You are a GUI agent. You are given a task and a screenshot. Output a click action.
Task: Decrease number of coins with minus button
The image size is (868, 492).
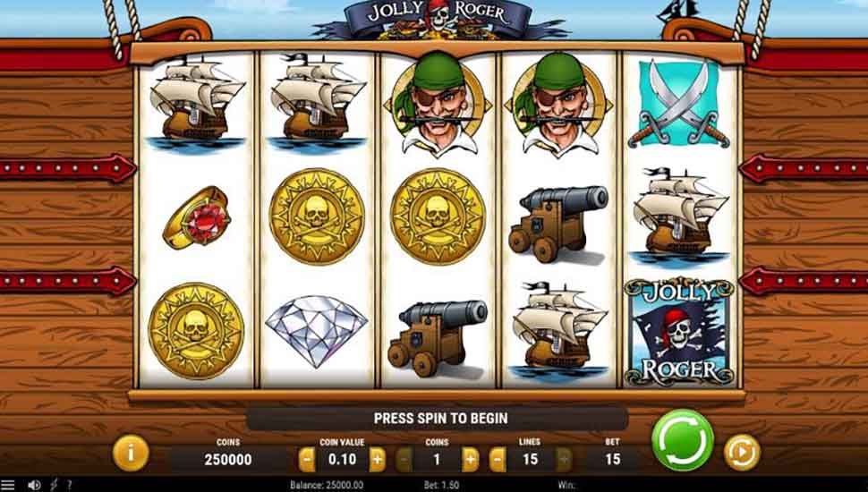[404, 459]
